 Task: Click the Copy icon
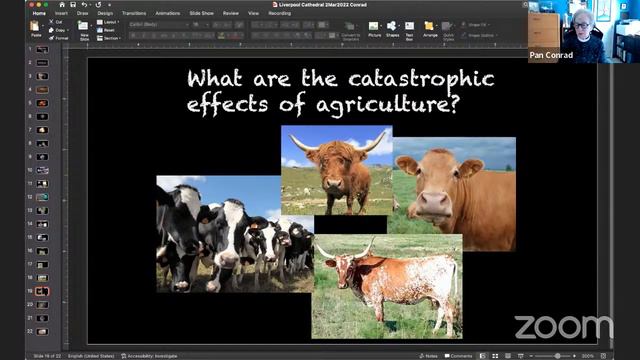[x=51, y=30]
